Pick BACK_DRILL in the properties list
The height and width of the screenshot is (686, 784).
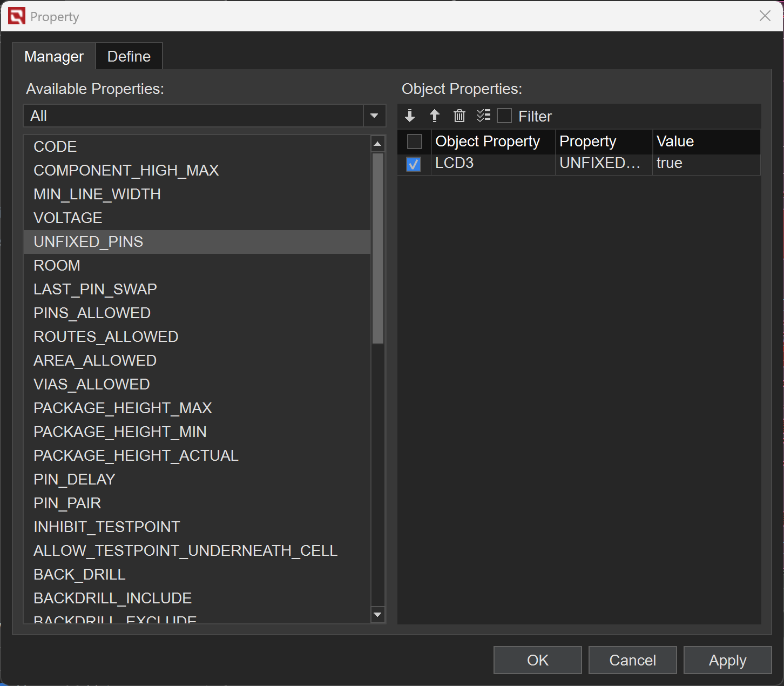click(x=79, y=574)
